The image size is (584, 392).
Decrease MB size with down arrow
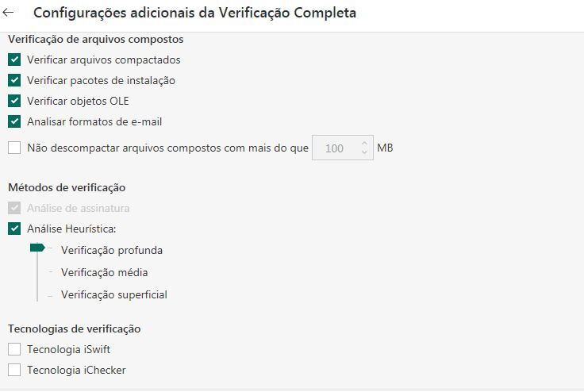point(364,152)
